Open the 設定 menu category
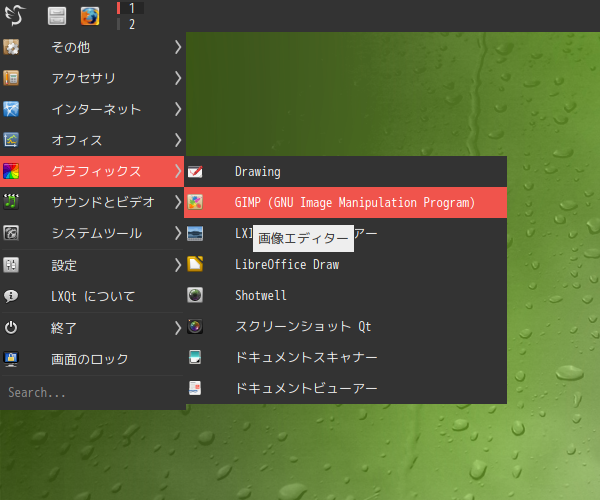 [92, 265]
